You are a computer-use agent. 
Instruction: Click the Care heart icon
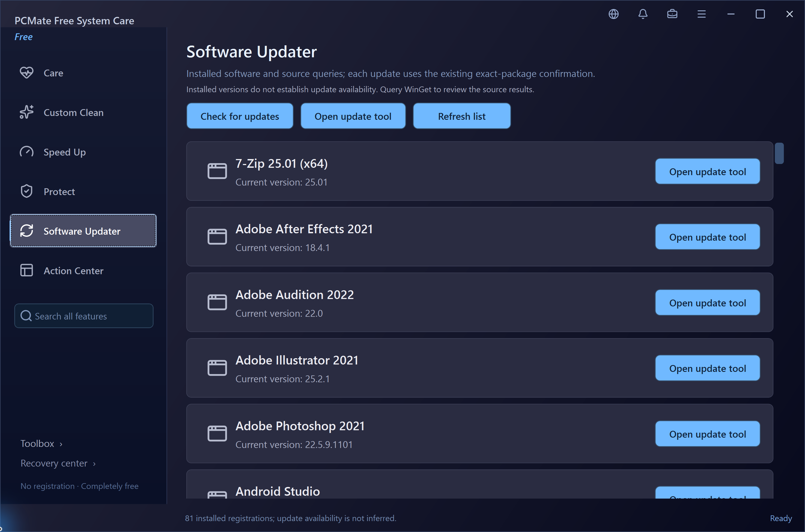pyautogui.click(x=26, y=73)
